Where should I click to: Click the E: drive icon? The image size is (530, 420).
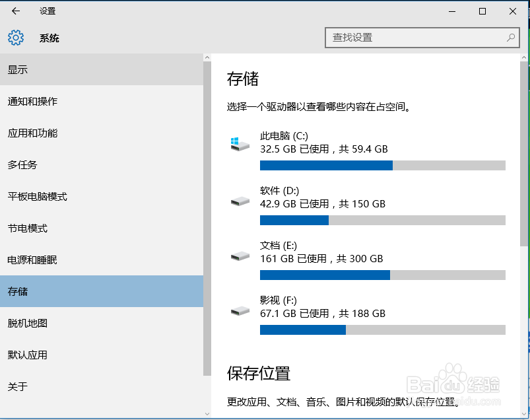tap(240, 255)
